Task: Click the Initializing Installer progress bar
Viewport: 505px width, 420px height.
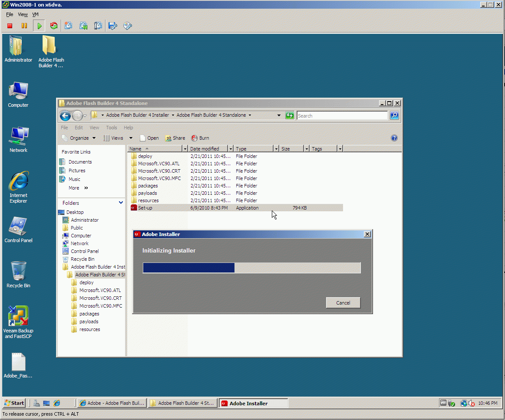Action: tap(251, 268)
